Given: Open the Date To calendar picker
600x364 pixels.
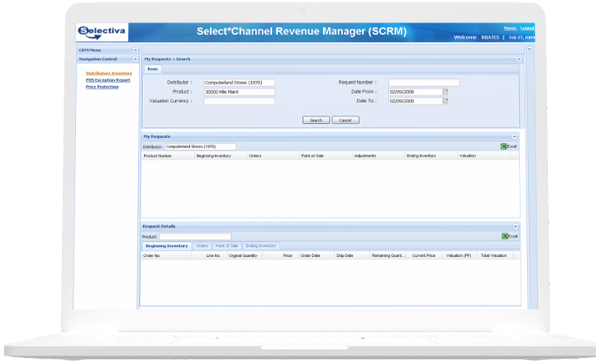Looking at the screenshot, I should [446, 101].
